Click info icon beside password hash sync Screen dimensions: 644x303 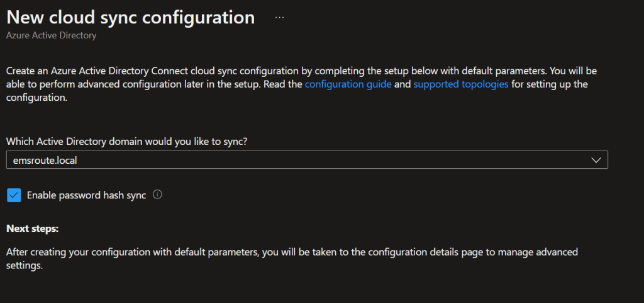tap(158, 195)
